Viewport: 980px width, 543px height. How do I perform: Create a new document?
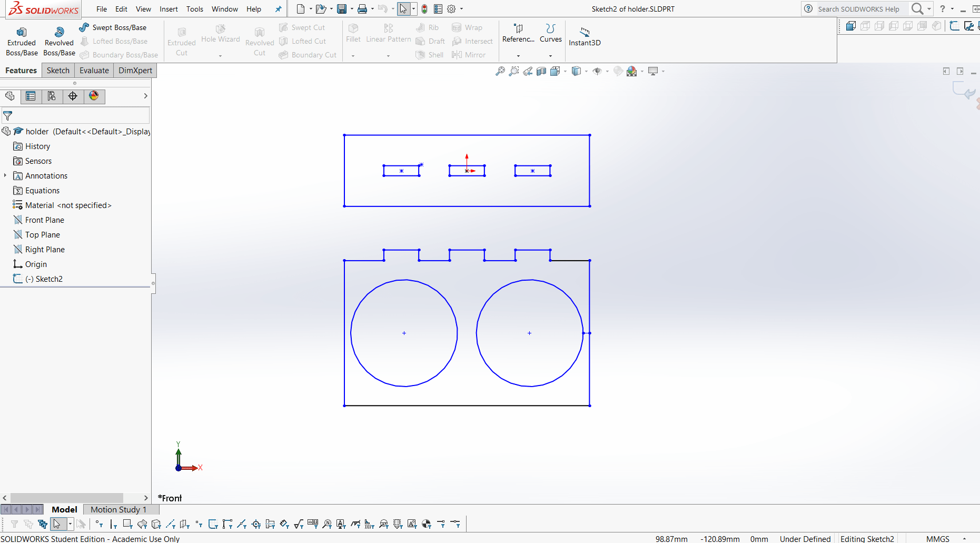point(301,9)
